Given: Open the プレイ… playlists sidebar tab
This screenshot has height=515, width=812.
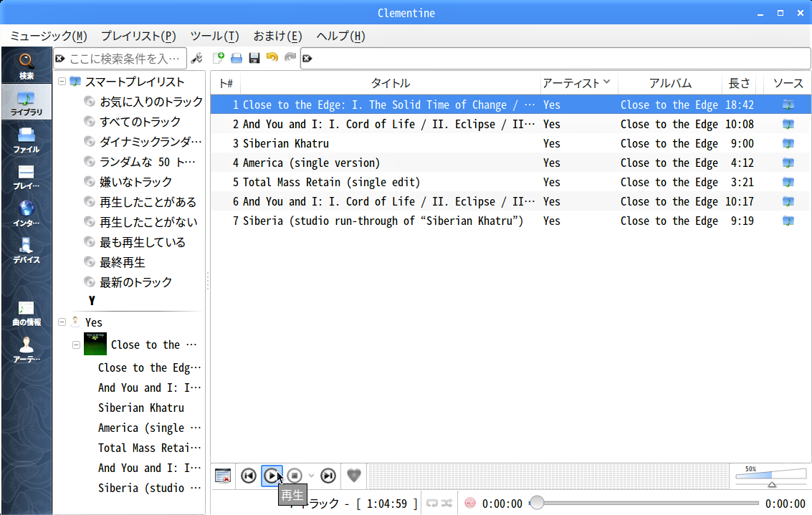Looking at the screenshot, I should tap(27, 177).
